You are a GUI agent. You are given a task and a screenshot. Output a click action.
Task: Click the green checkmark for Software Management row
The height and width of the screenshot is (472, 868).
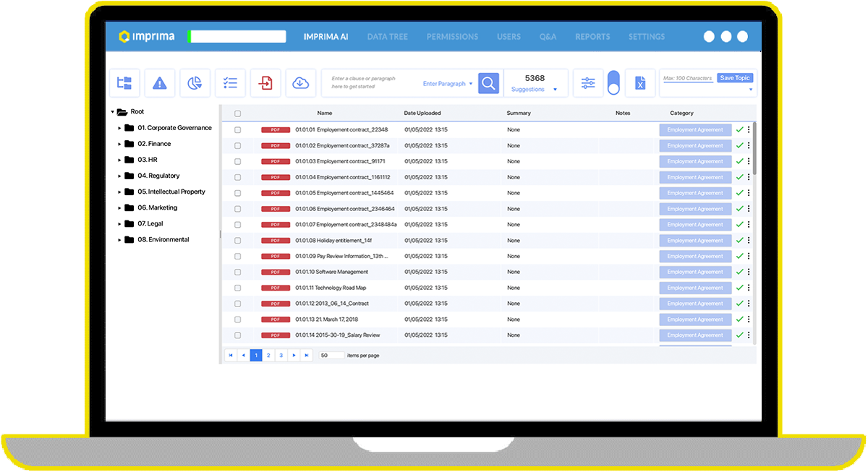click(739, 272)
